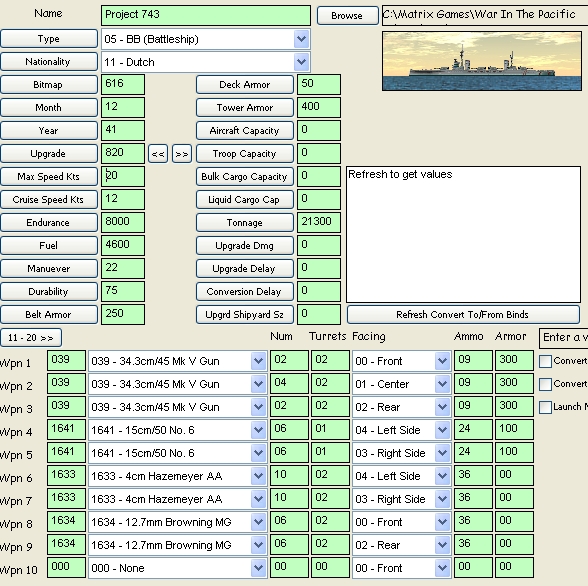Screen dimensions: 588x586
Task: Click the Tonnage field showing 21300
Action: click(x=319, y=222)
